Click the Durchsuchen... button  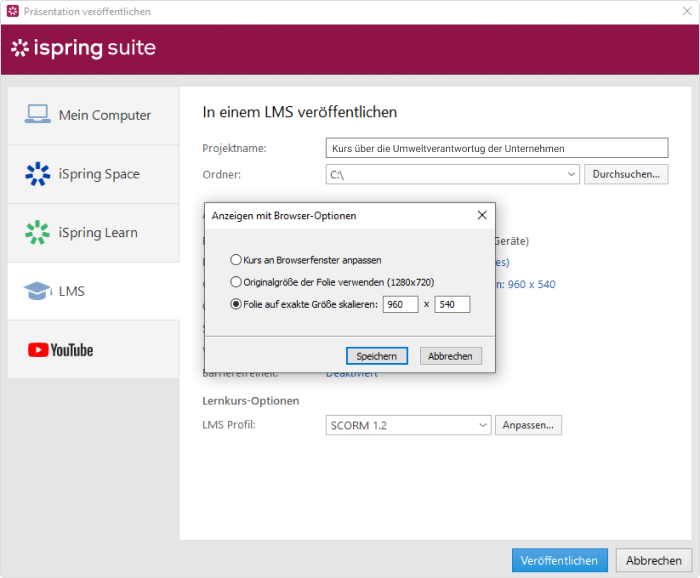pos(626,174)
